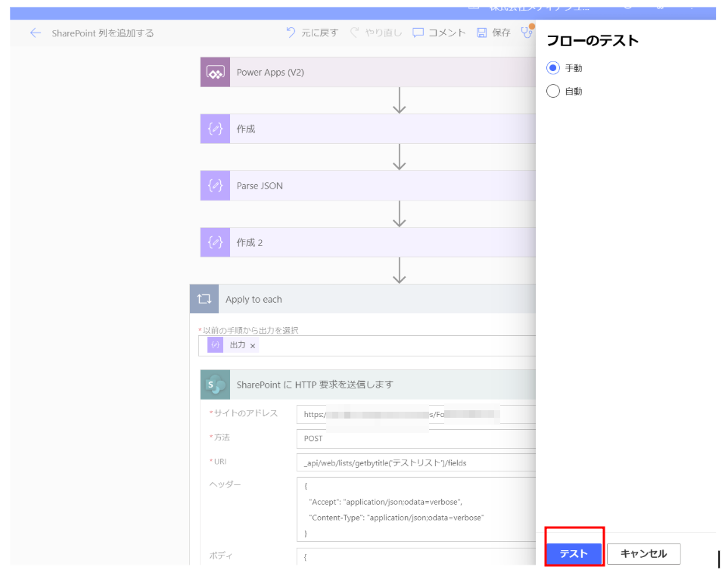Viewport: 728px width, 579px height.
Task: Click the 作成 compose action icon
Action: 215,129
